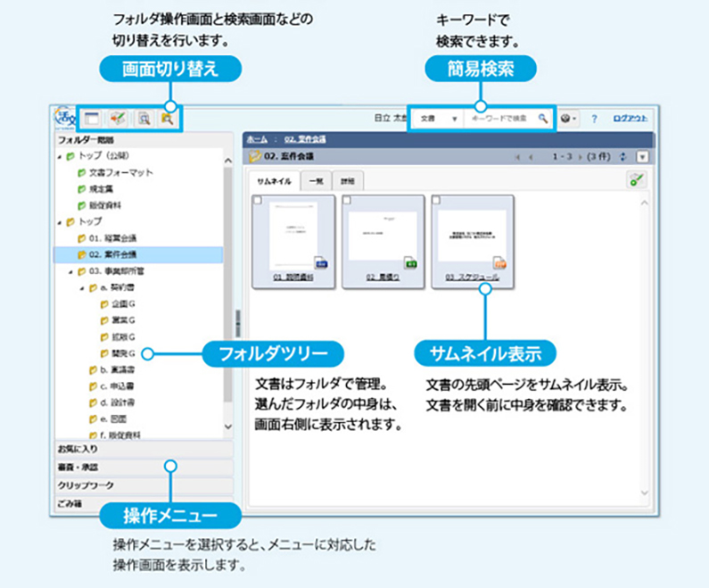Open the document search magnifier icon
This screenshot has height=588, width=709.
click(x=143, y=118)
